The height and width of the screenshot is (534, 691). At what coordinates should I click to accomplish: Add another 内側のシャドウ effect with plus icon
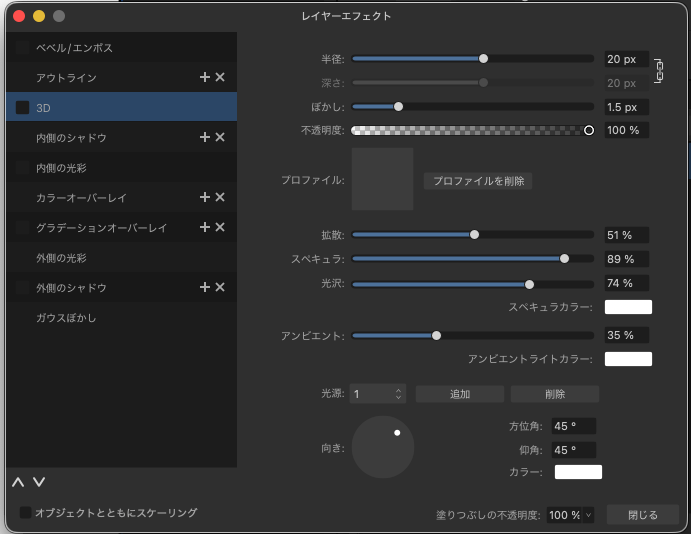[x=204, y=137]
